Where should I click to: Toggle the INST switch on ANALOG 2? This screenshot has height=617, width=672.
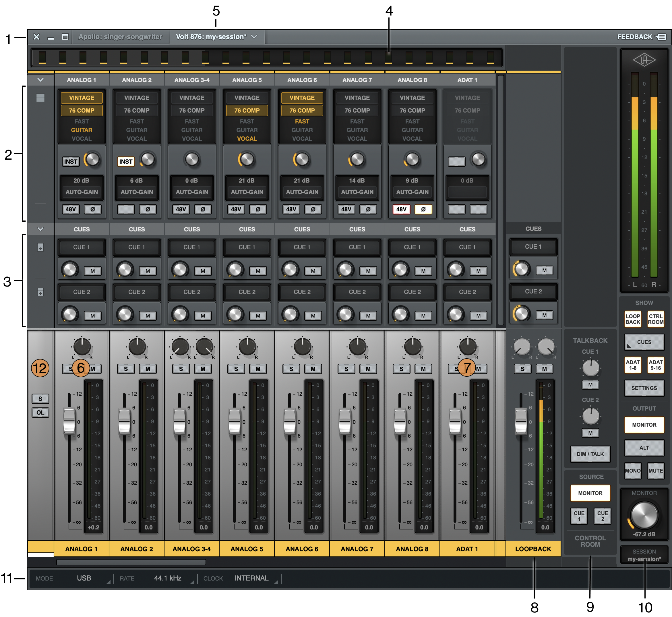click(126, 162)
